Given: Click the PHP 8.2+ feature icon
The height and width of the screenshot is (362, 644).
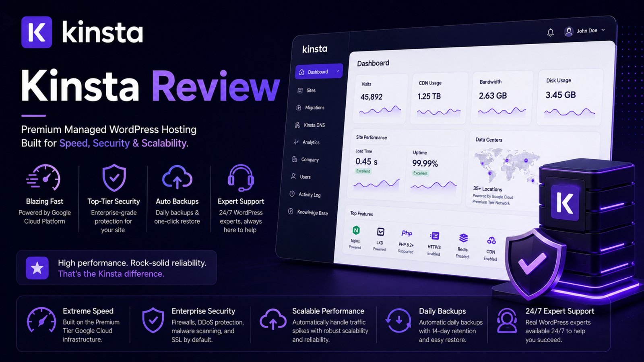Looking at the screenshot, I should 407,233.
